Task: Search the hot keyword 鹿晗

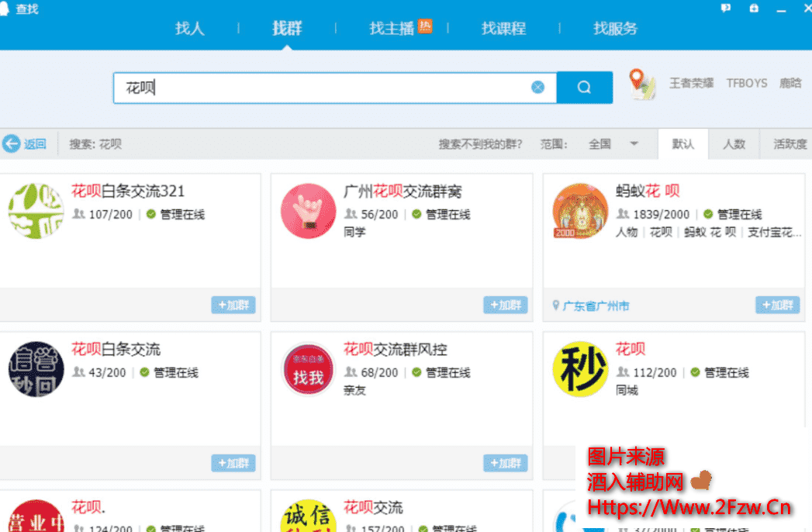Action: 790,84
